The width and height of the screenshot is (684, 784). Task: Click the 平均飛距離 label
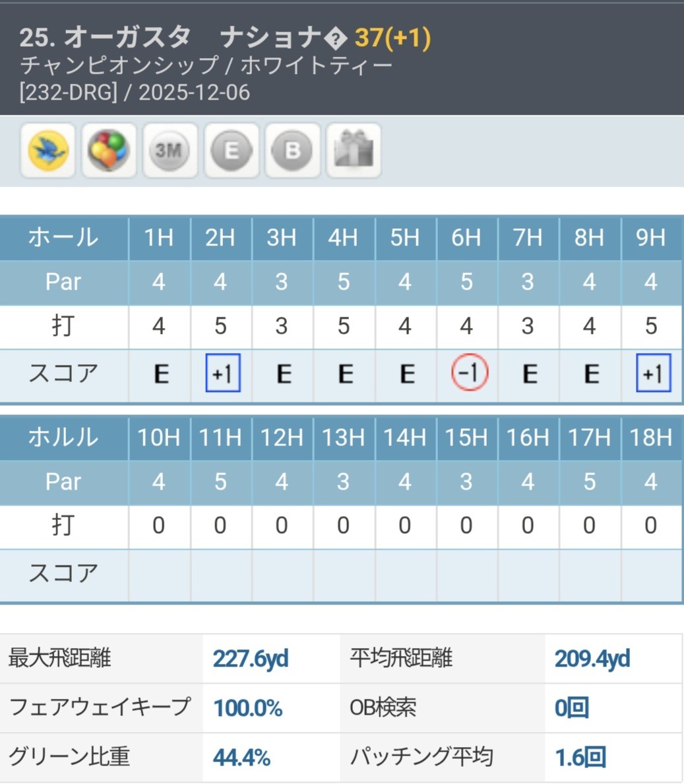[x=401, y=658]
